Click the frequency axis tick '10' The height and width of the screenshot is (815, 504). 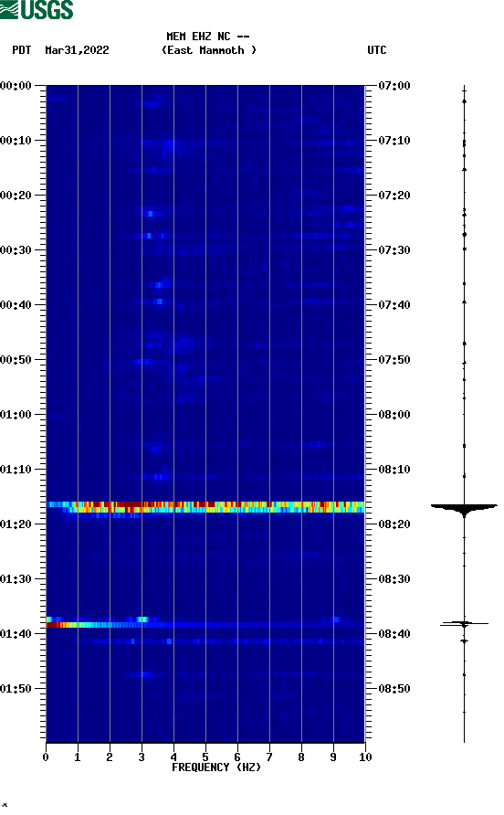[x=365, y=757]
